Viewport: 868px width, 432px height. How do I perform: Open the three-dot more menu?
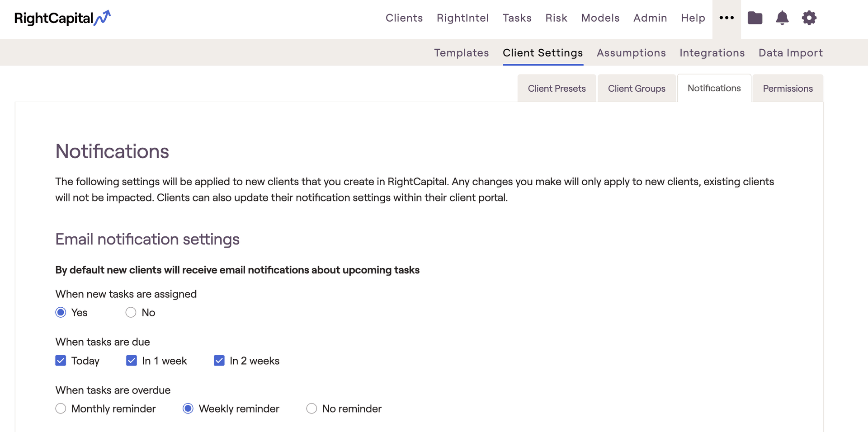pyautogui.click(x=726, y=18)
